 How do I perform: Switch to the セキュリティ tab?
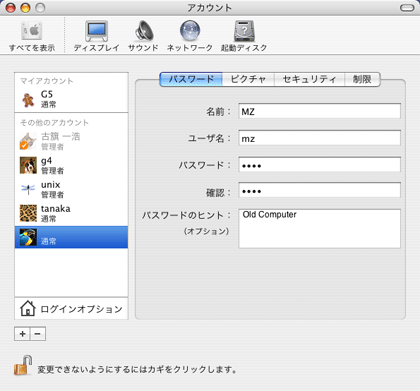[x=309, y=79]
